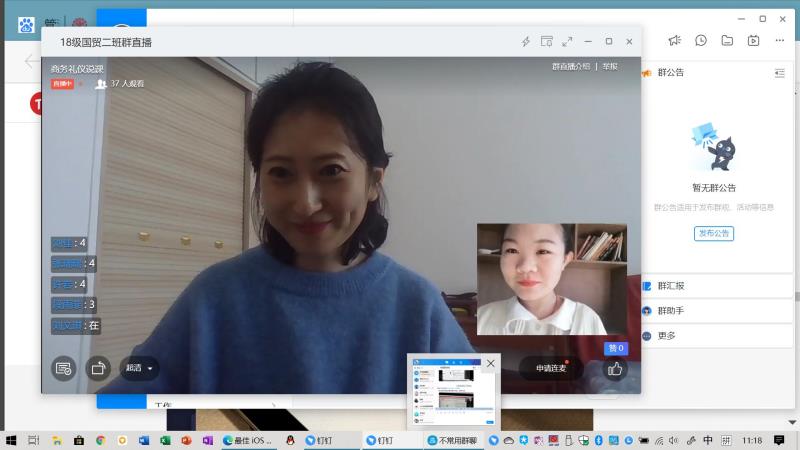Switch to mini window mode icon
The image size is (800, 450).
pos(547,41)
